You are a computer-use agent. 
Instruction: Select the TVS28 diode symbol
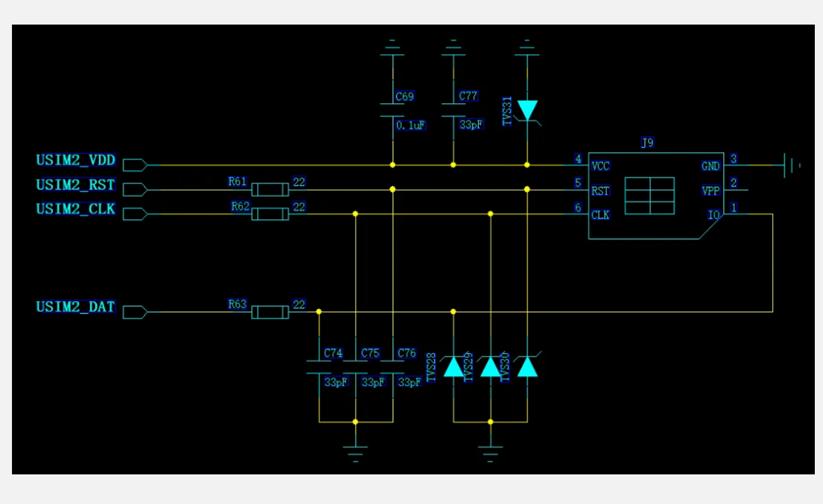pos(453,366)
